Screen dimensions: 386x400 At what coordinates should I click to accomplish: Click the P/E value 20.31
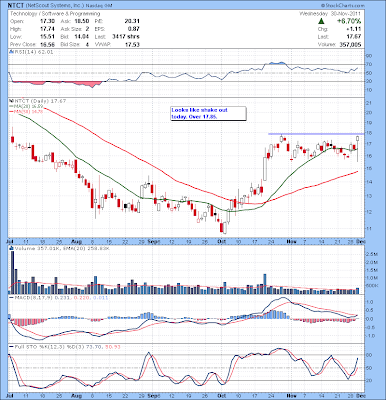[x=132, y=21]
